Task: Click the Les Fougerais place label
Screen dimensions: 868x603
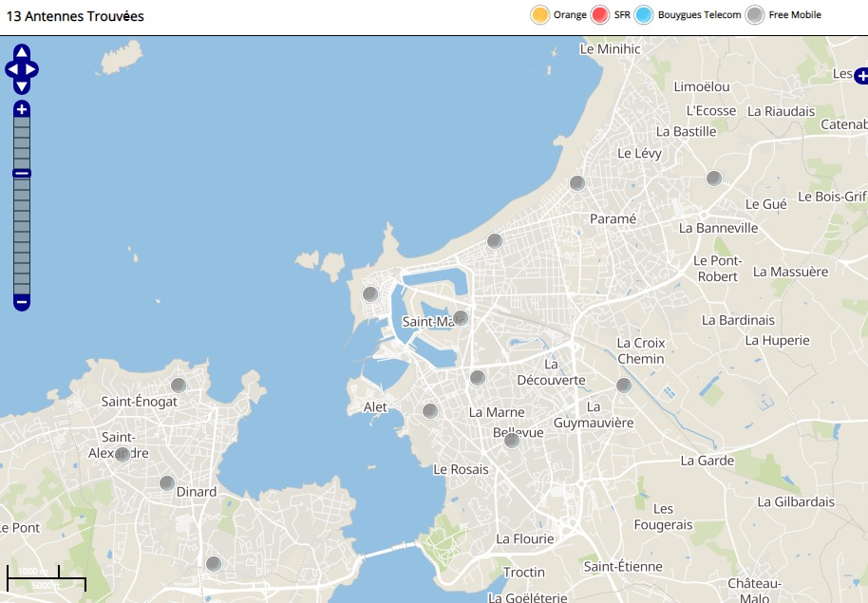Action: 663,517
